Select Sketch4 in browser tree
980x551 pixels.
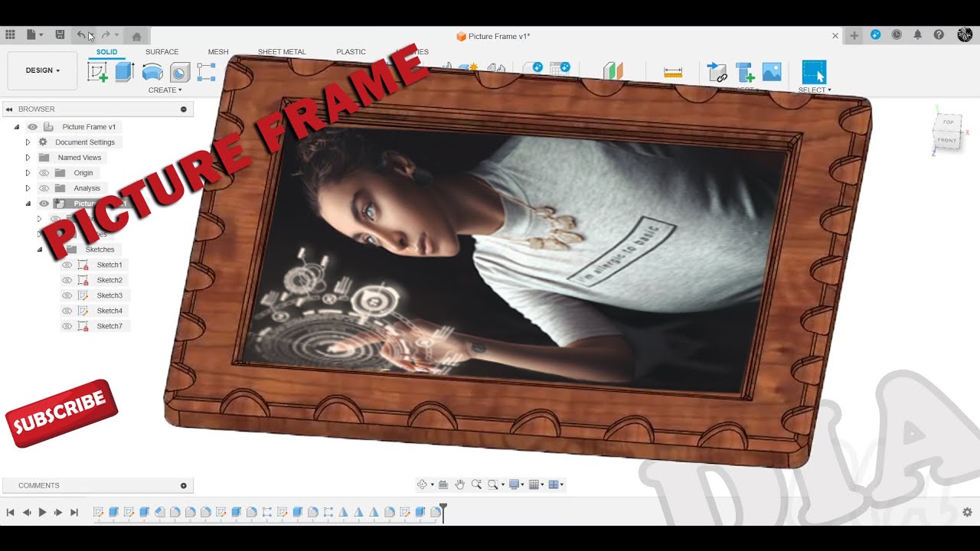[x=109, y=311]
